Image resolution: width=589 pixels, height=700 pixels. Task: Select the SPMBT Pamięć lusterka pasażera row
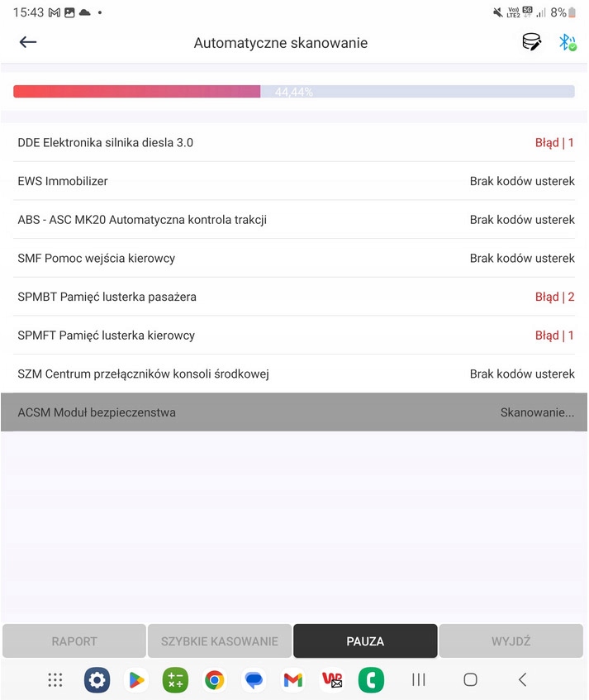click(294, 297)
